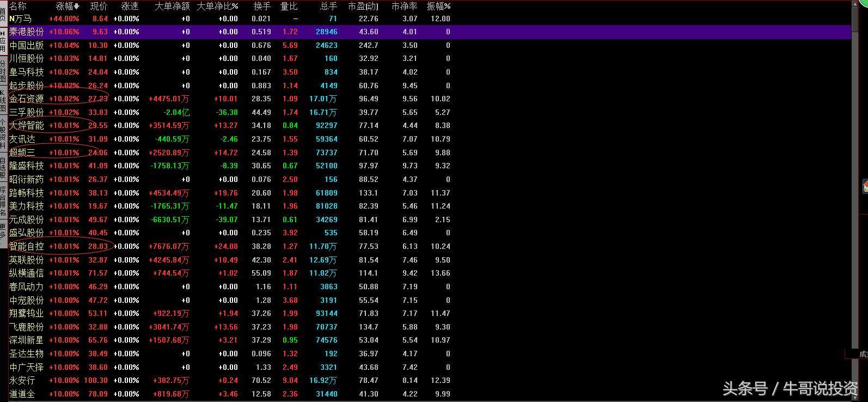The height and width of the screenshot is (402, 868).
Task: Sort by 换手 column header
Action: (262, 7)
